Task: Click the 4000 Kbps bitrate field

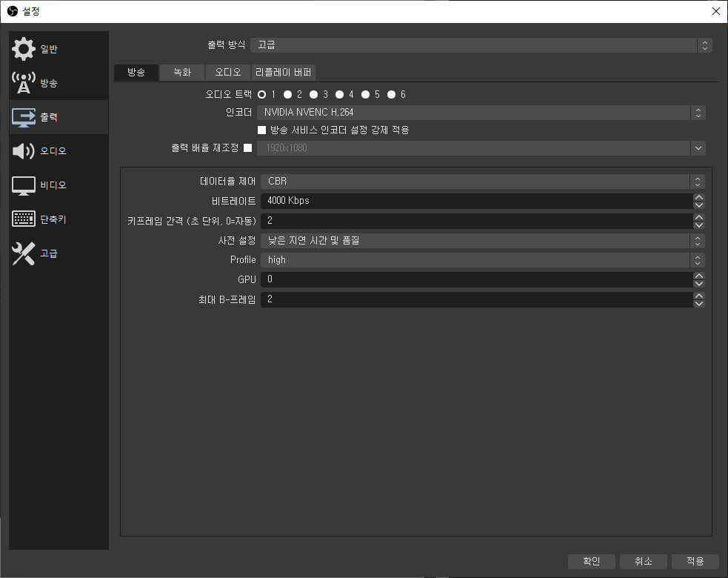Action: pos(477,201)
